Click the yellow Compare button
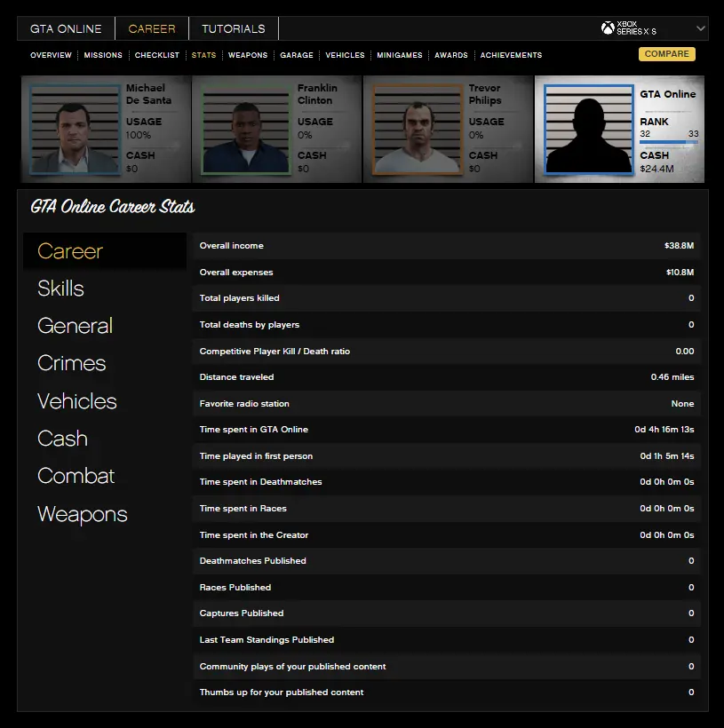The image size is (724, 728). pos(666,54)
